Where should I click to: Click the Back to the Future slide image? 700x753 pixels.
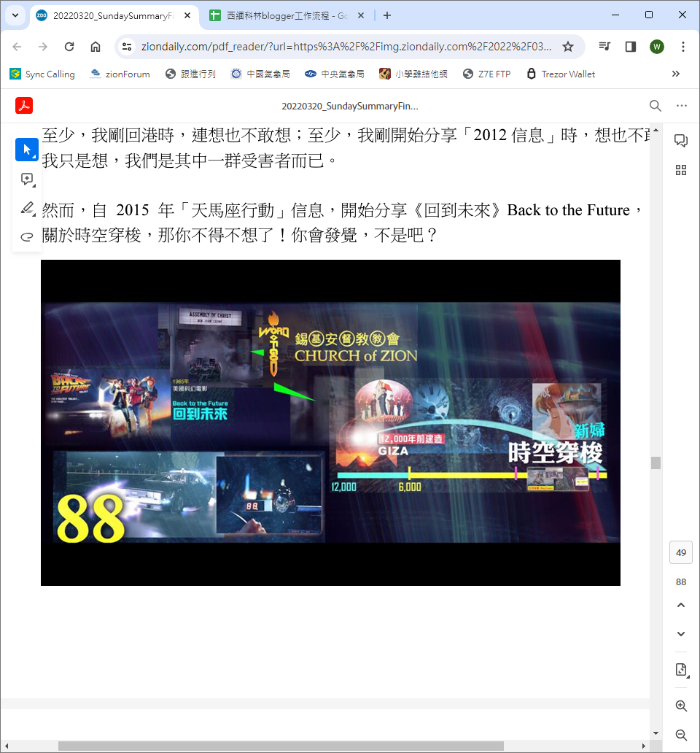click(x=330, y=422)
